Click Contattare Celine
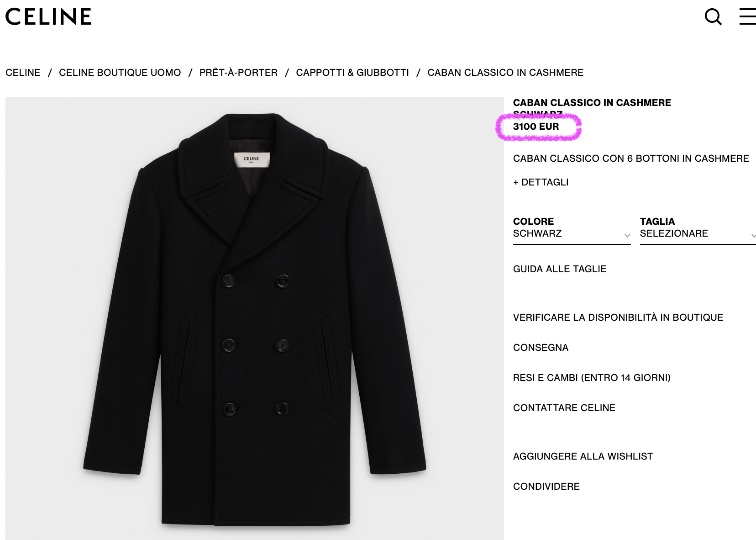 [564, 408]
